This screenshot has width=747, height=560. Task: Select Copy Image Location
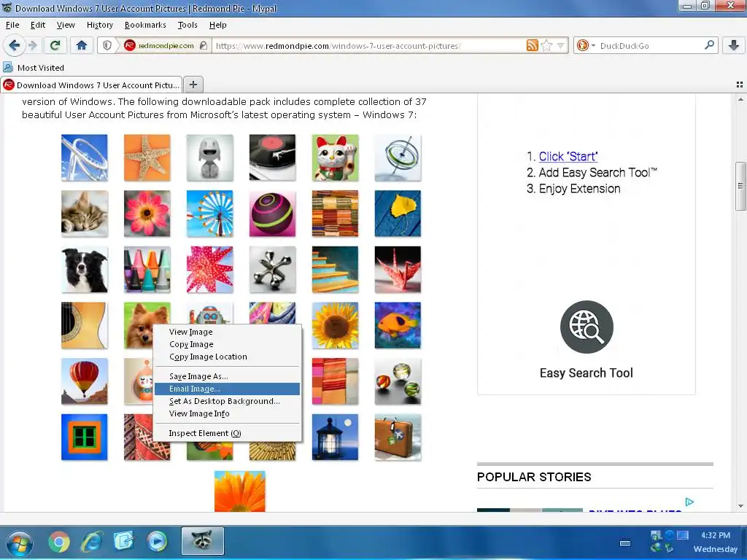pos(228,357)
